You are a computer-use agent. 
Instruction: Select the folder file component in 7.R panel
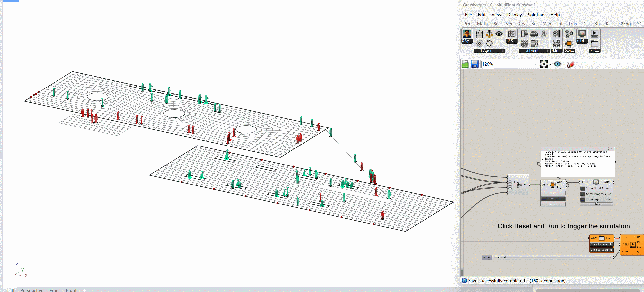pos(594,43)
